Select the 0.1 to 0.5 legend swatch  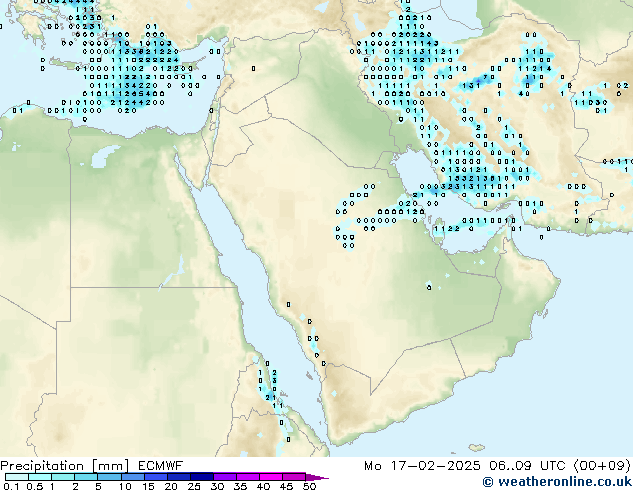click(x=17, y=477)
